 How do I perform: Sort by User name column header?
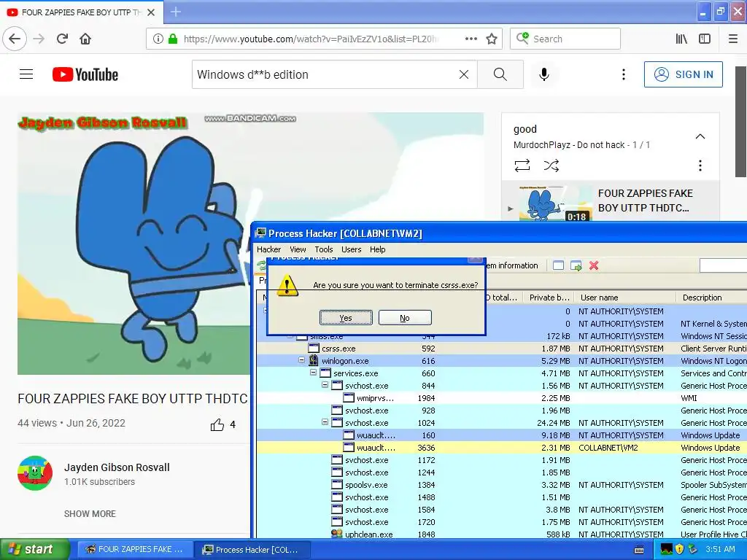(624, 297)
